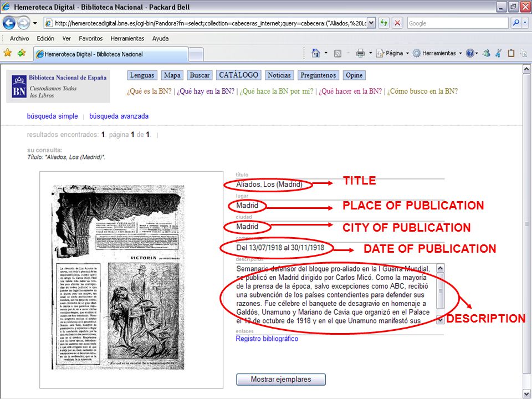
Task: Expand the address bar history dropdown
Action: pos(371,23)
